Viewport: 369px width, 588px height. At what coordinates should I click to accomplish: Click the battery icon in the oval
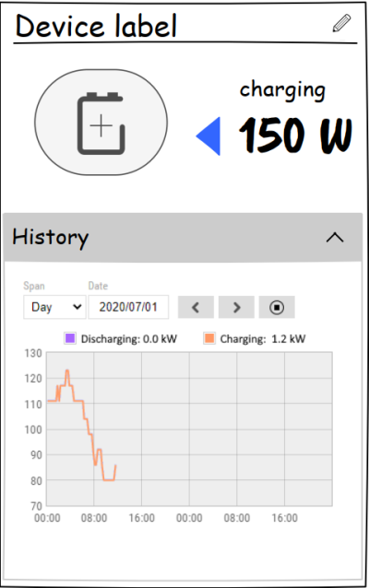click(x=101, y=123)
